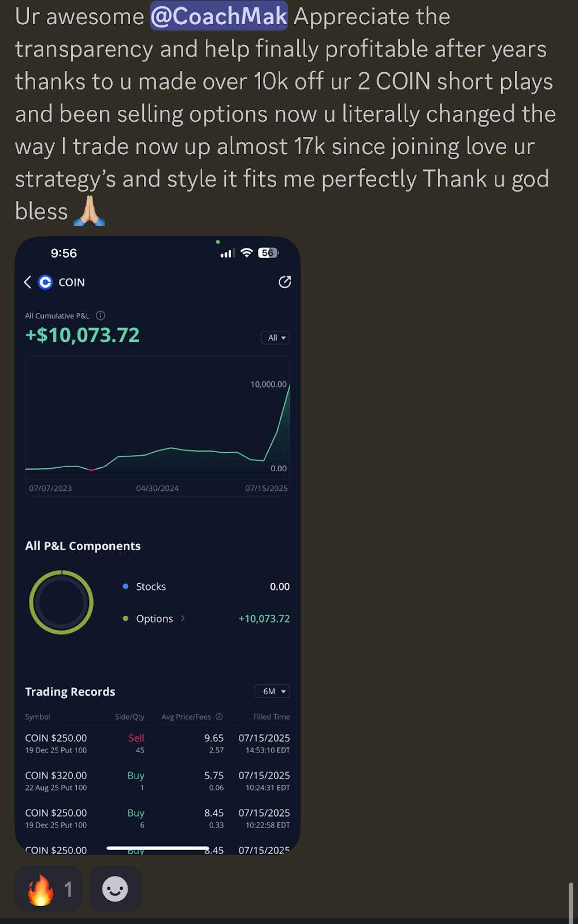Tap the back arrow beside COIN

(27, 282)
